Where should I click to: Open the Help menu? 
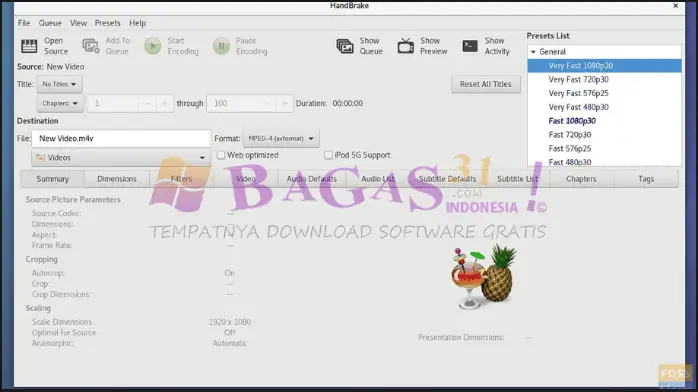(138, 23)
